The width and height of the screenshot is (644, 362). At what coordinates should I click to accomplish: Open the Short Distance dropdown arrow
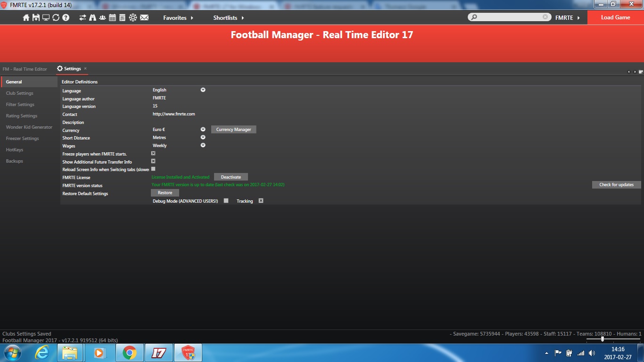coord(203,137)
